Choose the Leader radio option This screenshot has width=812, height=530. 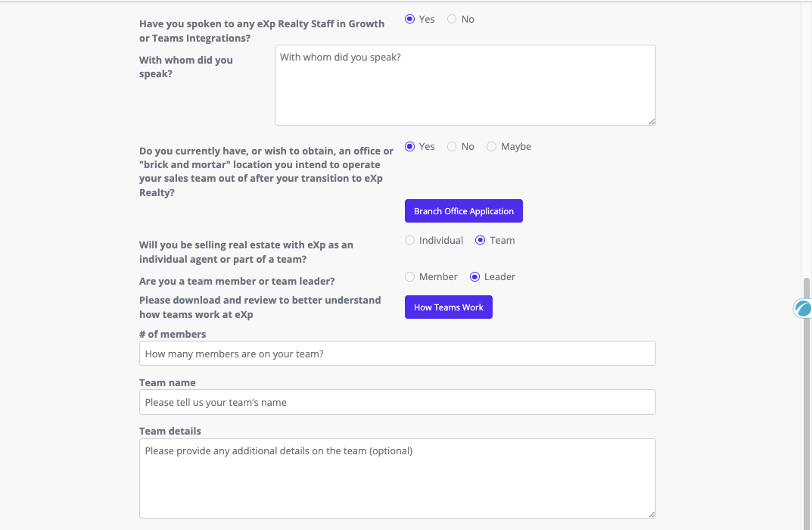pos(474,276)
